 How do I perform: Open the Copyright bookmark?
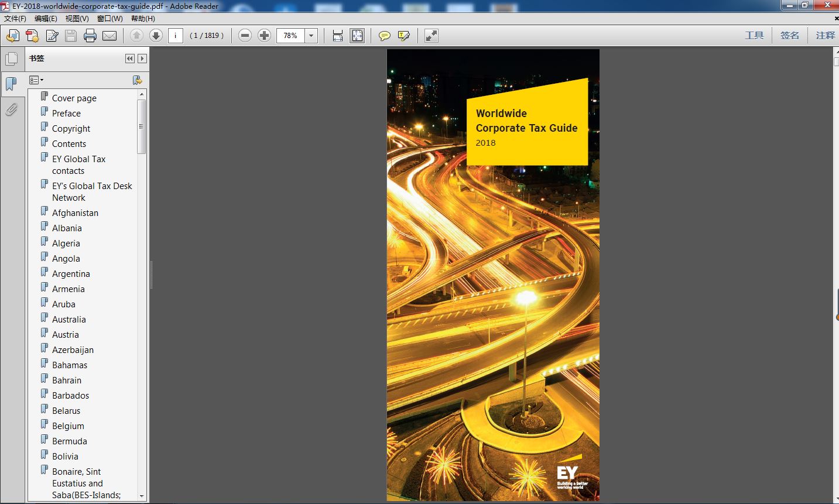(71, 129)
